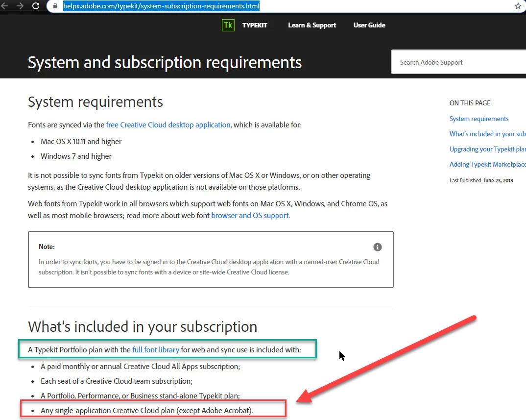Screen dimensions: 526x420
Task: Bookmark the page with the star icon
Action: coord(518,6)
